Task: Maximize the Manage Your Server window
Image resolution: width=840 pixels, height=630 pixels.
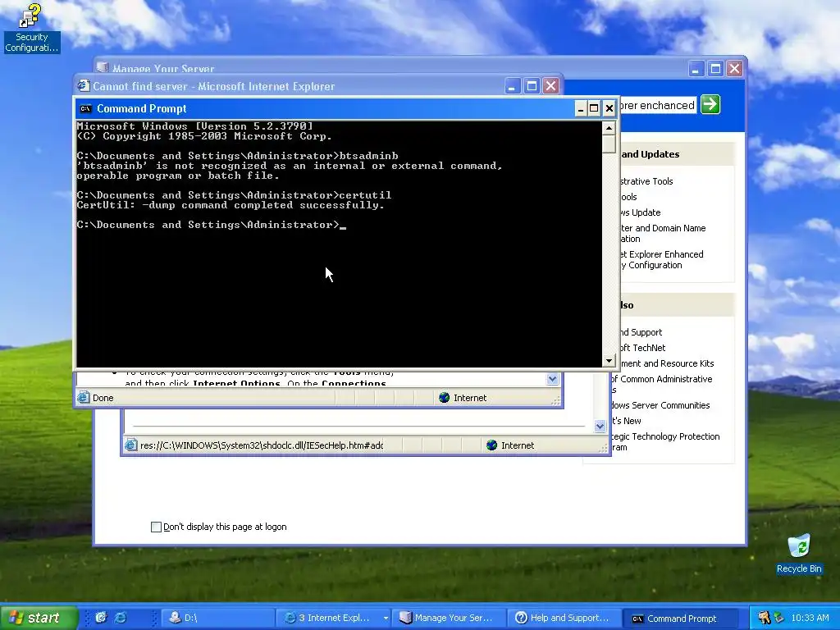Action: tap(715, 69)
